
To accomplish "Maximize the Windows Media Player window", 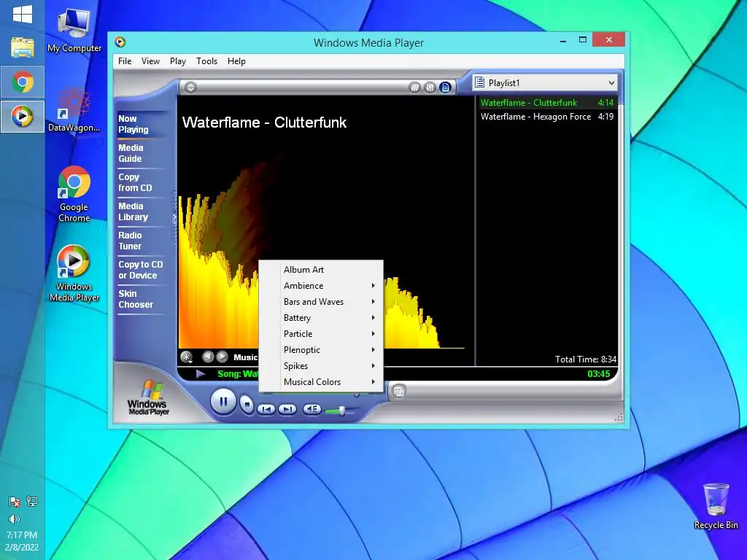I will 583,40.
